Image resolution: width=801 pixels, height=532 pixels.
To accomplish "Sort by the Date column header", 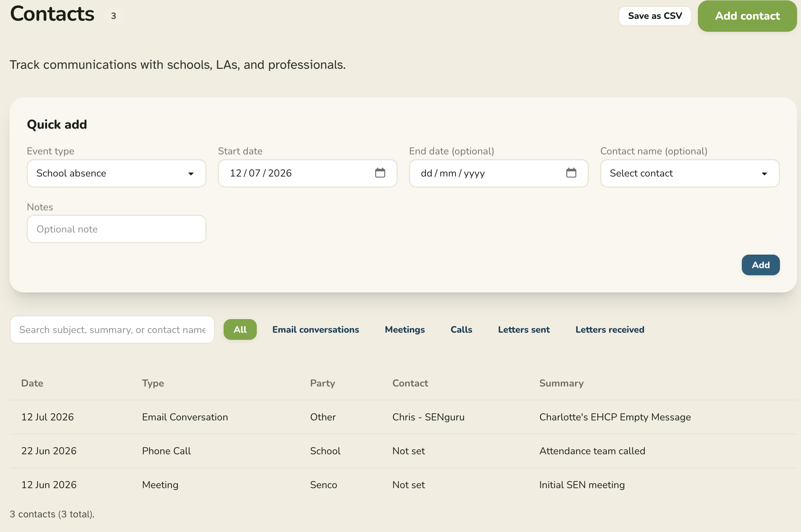I will (32, 383).
